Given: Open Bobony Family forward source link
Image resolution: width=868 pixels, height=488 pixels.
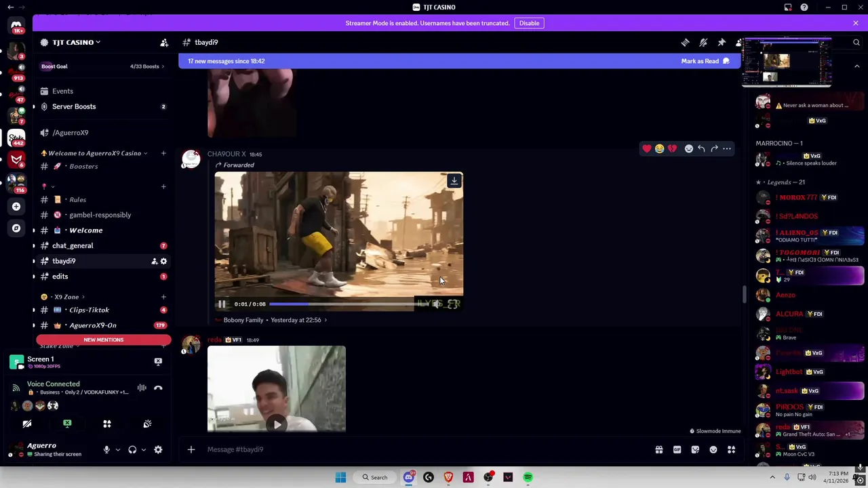Looking at the screenshot, I should coord(271,320).
